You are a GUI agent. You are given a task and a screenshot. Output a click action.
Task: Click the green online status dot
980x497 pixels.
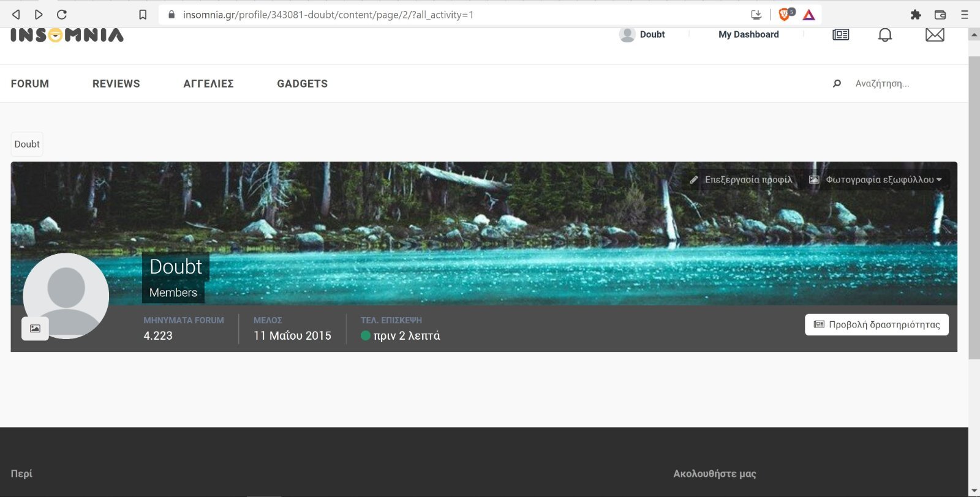click(x=366, y=335)
